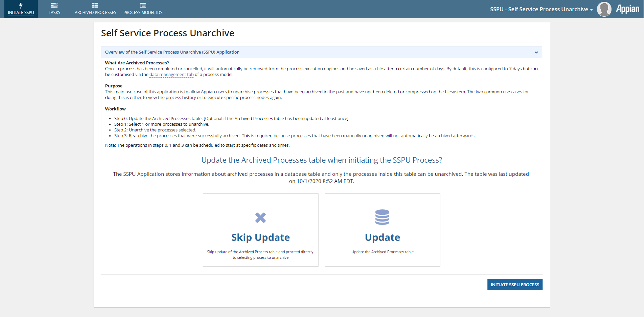Screen dimensions: 644x317
Task: Click the database icon on Update card
Action: 382,217
